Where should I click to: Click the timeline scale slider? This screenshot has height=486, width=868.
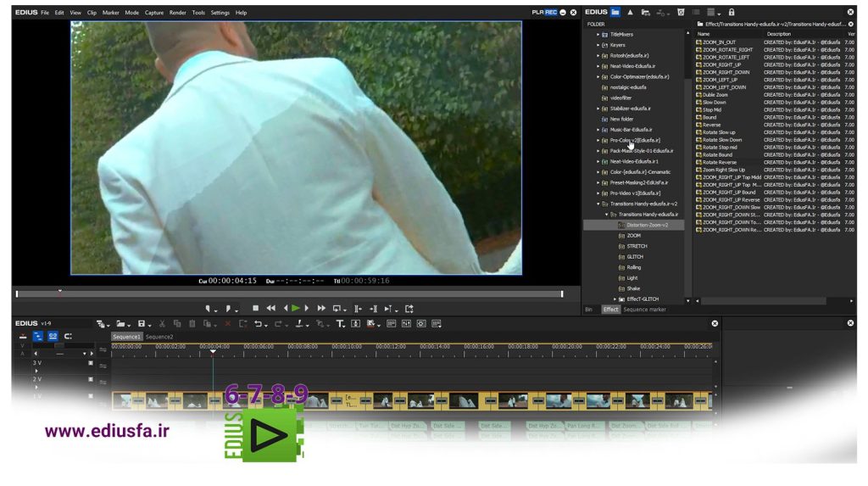pos(59,346)
